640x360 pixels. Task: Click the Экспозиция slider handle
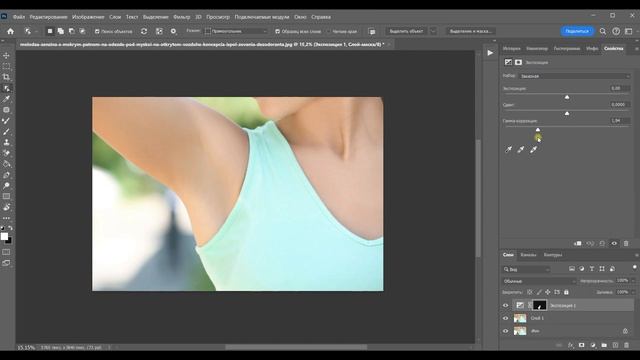tap(567, 97)
